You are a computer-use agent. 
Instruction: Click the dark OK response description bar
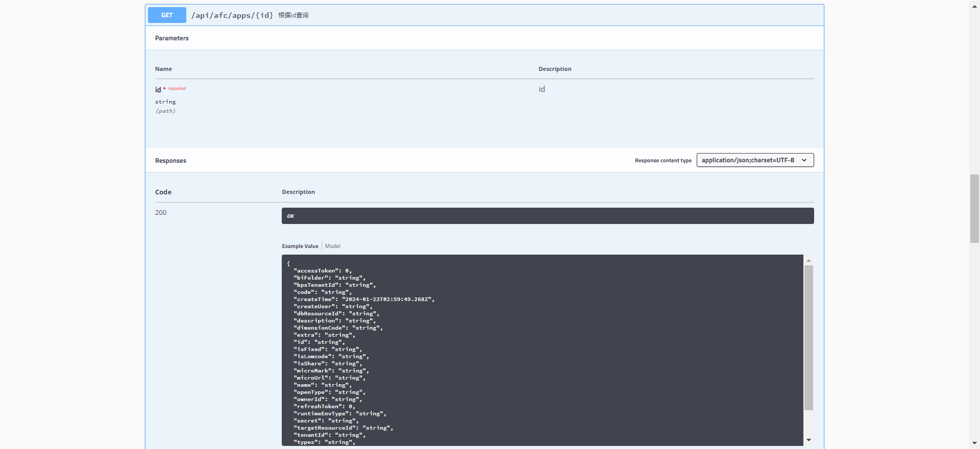pyautogui.click(x=547, y=216)
